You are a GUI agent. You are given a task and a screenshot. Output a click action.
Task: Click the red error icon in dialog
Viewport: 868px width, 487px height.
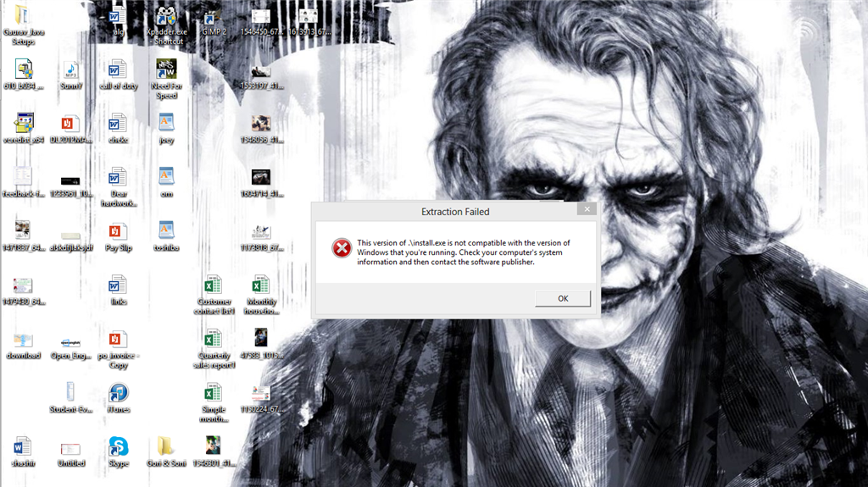pos(342,248)
